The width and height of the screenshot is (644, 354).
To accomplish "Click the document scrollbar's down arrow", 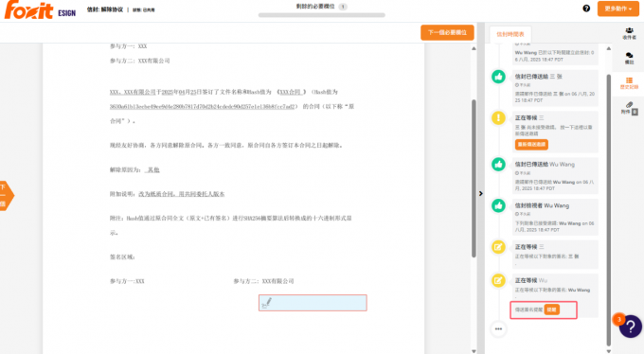I will click(474, 351).
